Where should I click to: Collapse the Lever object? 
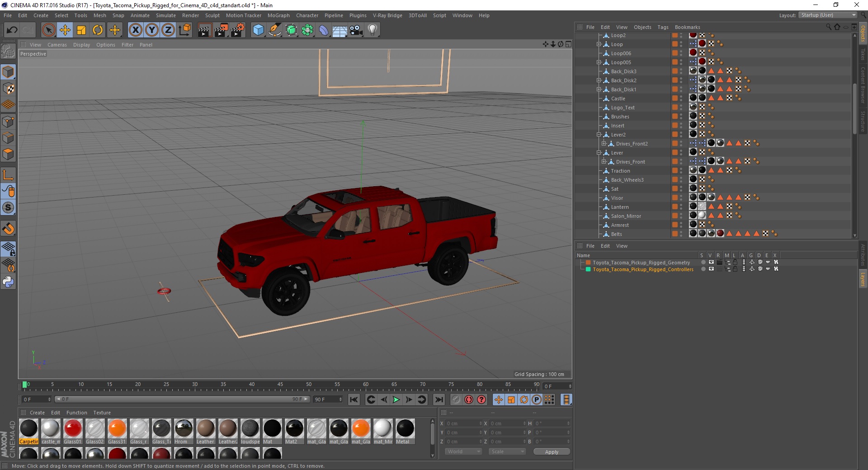coord(599,153)
